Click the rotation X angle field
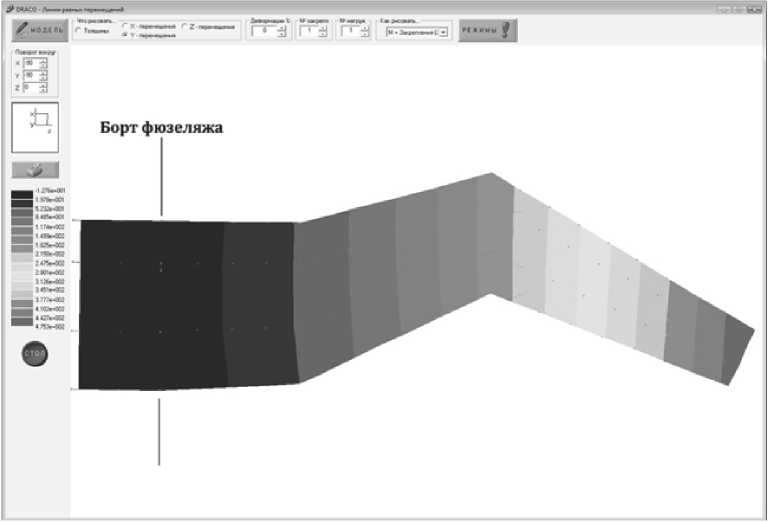Screen dimensions: 768x522 (x=31, y=63)
